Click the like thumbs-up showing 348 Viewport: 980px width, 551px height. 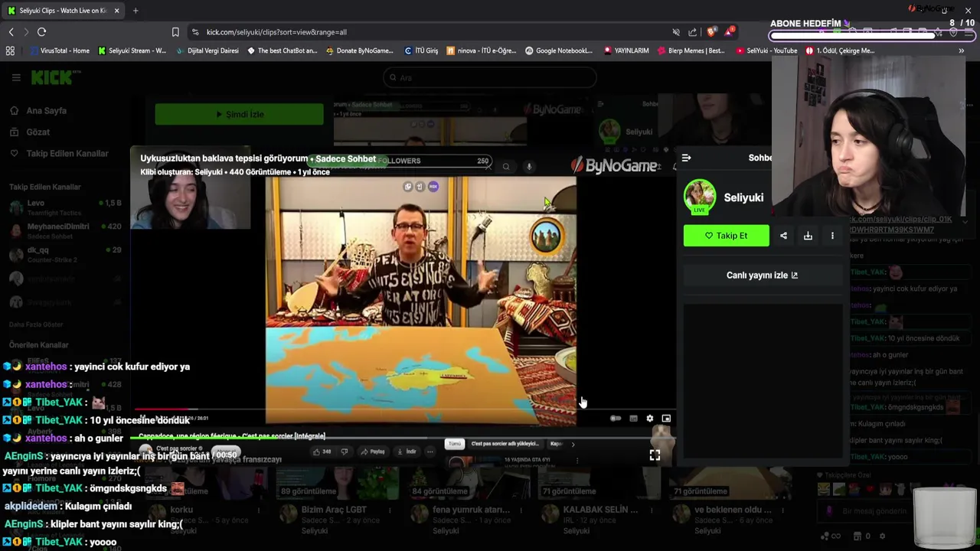coord(322,452)
